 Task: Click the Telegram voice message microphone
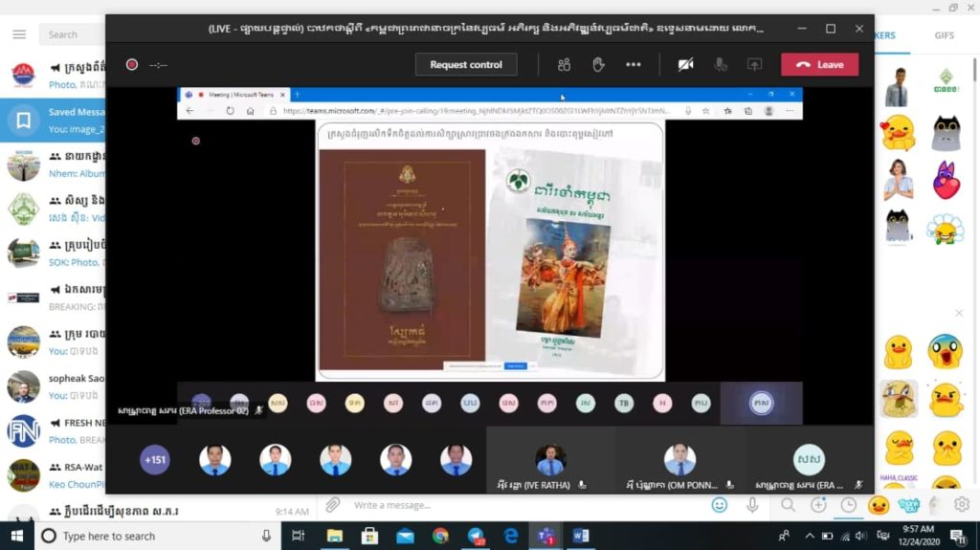[752, 505]
